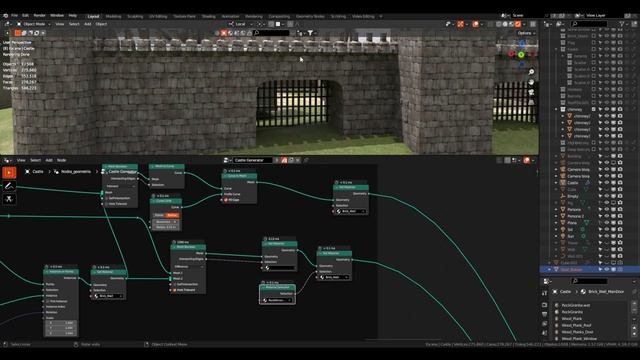Toggle Hole Tolerant checkbox on Mesh Boolean node
The width and height of the screenshot is (640, 360).
click(174, 290)
